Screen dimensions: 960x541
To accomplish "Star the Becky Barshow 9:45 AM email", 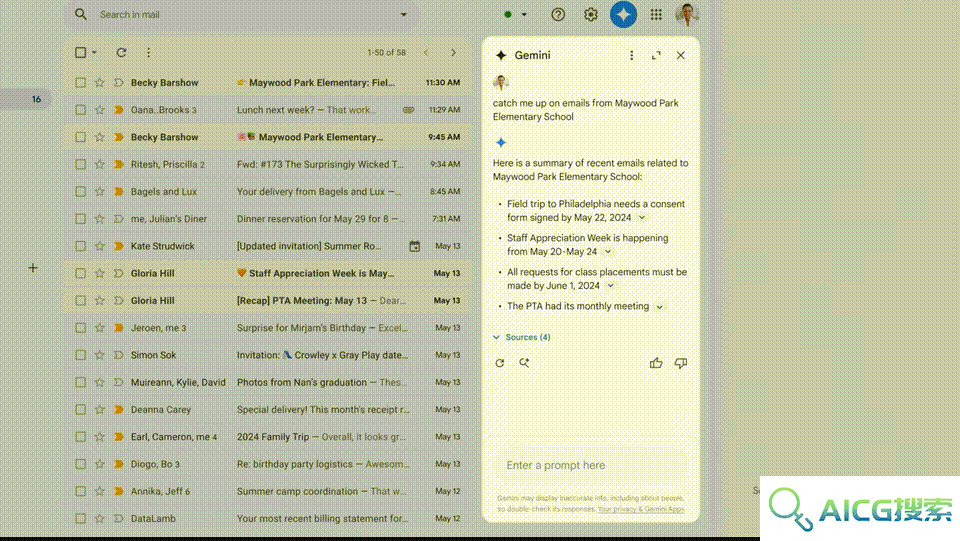I will [x=99, y=137].
